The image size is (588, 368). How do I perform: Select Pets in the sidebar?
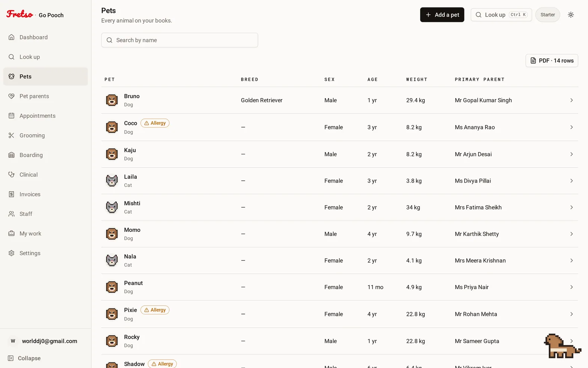[45, 77]
